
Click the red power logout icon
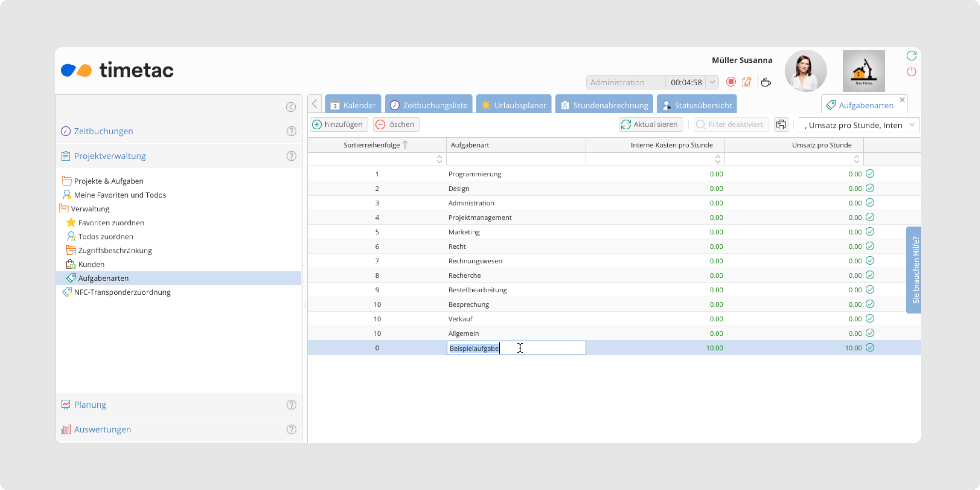pos(911,72)
